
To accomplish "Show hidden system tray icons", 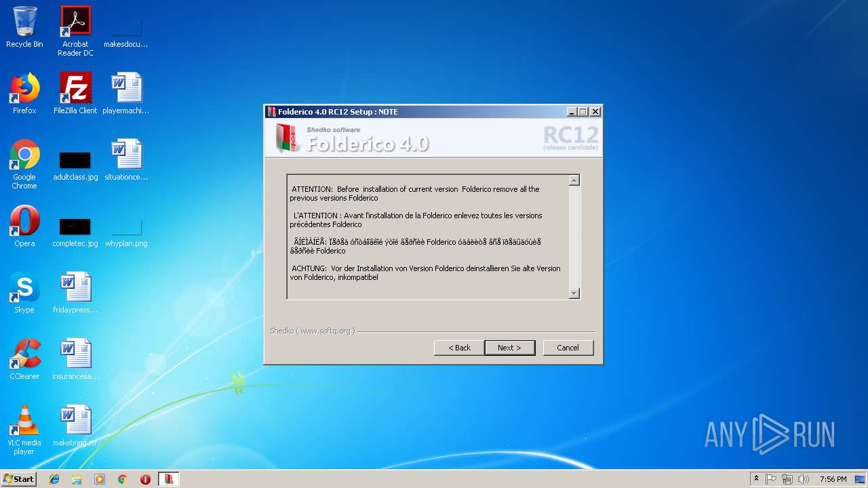I will pos(756,479).
